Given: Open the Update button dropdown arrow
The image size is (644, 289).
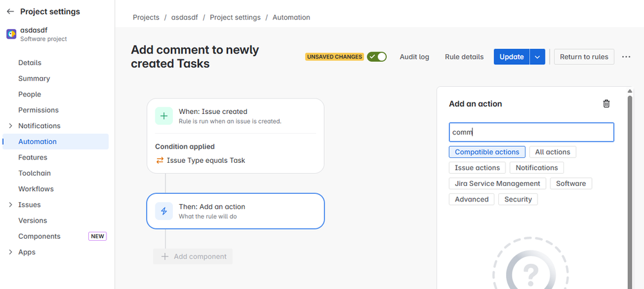Looking at the screenshot, I should pos(537,57).
